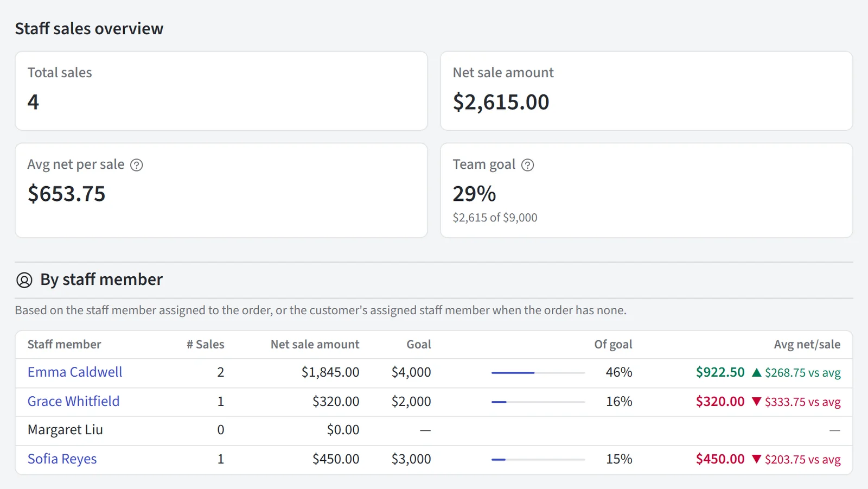Click the 29% team goal value
This screenshot has width=868, height=489.
click(x=474, y=194)
